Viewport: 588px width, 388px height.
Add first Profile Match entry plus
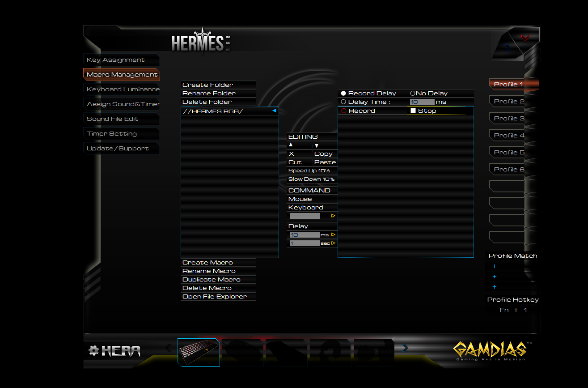click(494, 266)
